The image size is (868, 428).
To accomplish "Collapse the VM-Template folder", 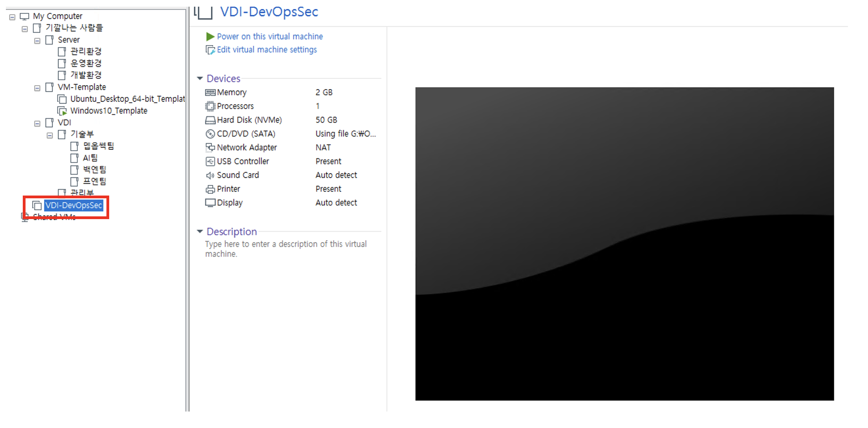I will pyautogui.click(x=37, y=88).
